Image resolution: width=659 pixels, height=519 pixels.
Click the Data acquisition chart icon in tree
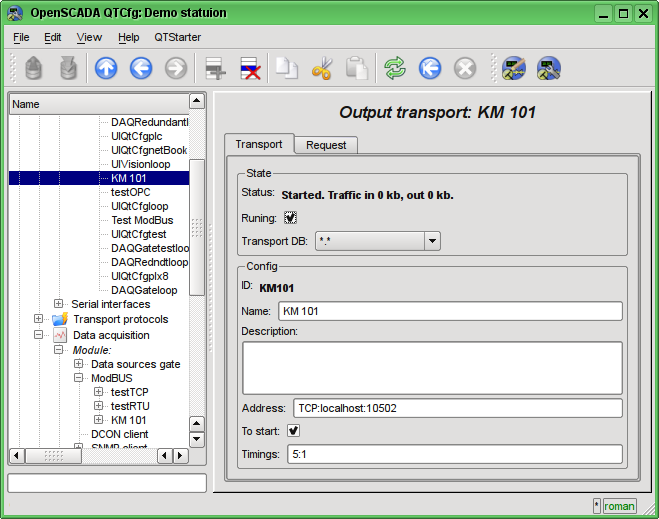[x=60, y=335]
